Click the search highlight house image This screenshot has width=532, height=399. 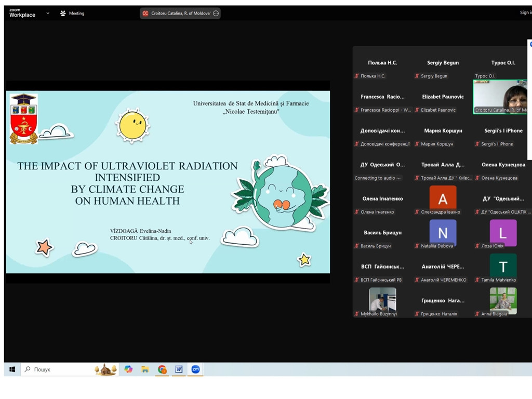click(106, 369)
